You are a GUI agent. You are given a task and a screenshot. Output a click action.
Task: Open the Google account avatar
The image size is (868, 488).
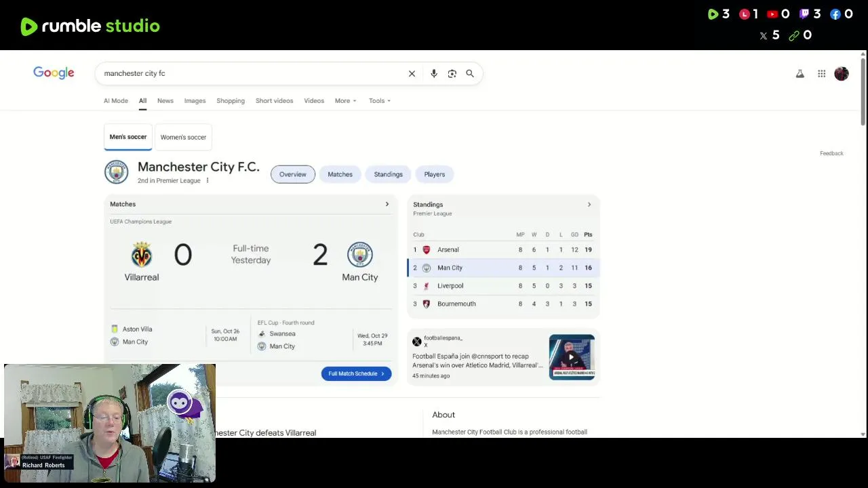842,73
